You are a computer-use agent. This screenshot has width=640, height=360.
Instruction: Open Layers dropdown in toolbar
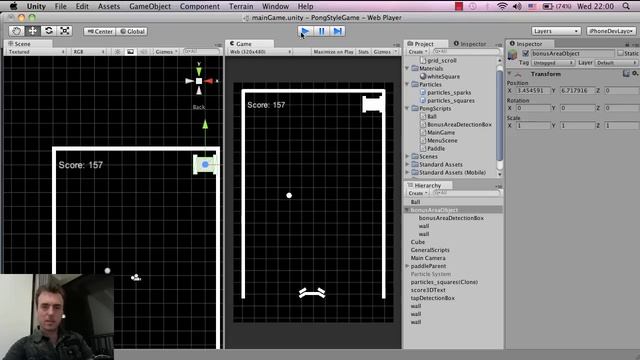(556, 31)
